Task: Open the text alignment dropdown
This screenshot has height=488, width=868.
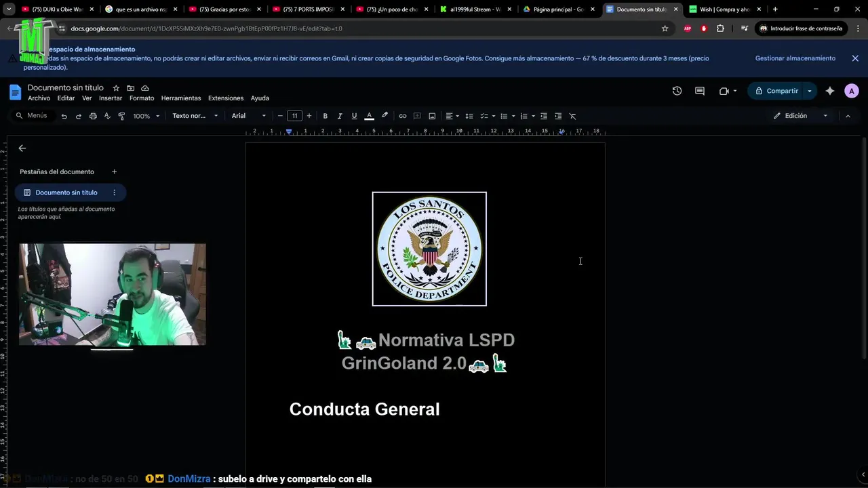Action: 452,116
